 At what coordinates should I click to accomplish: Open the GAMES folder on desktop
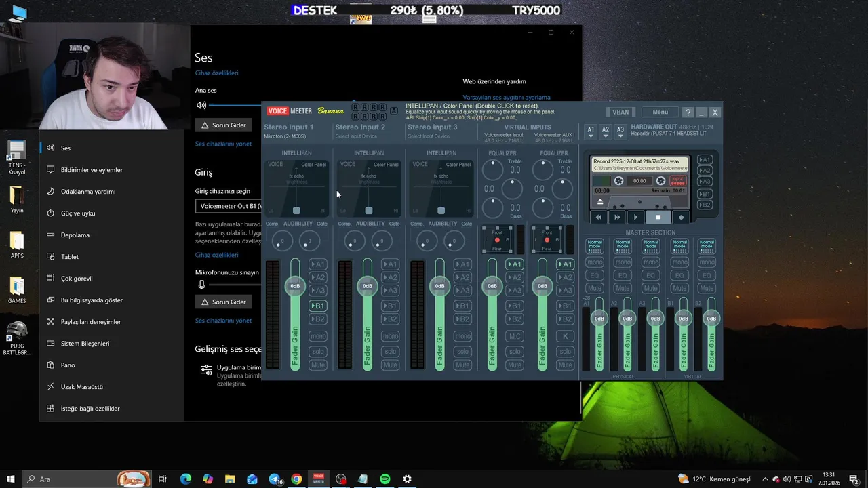16,289
